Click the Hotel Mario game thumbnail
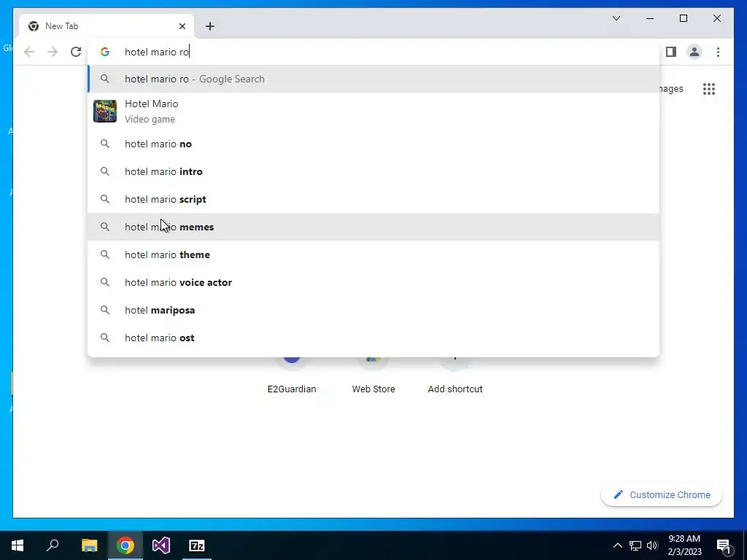 click(x=105, y=111)
